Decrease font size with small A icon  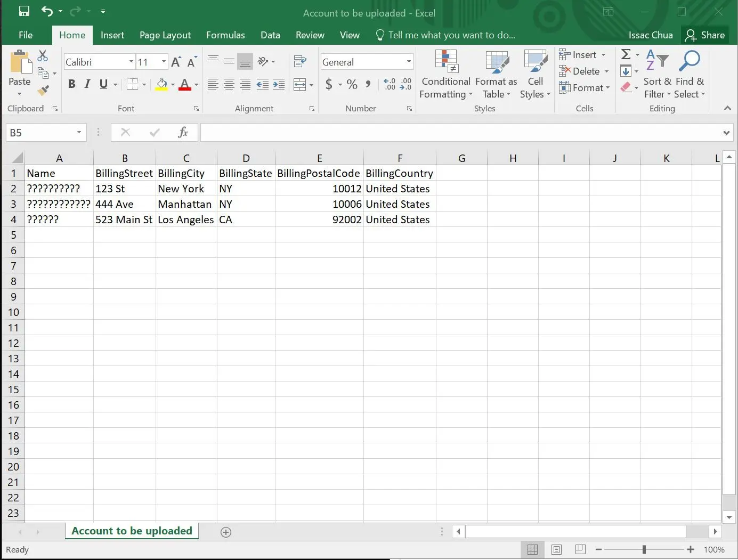tap(192, 62)
